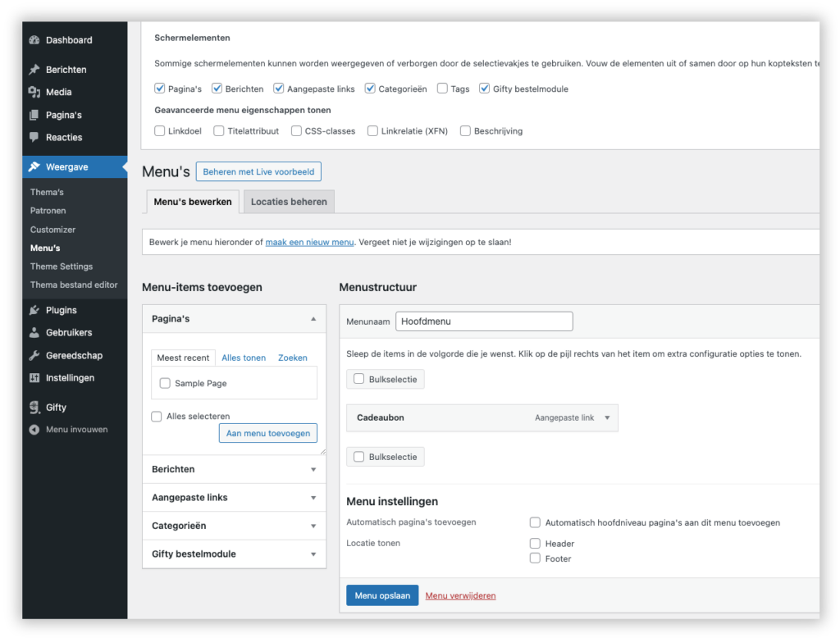Click into the Menunaam input field
Screen dimensions: 840x638
484,321
